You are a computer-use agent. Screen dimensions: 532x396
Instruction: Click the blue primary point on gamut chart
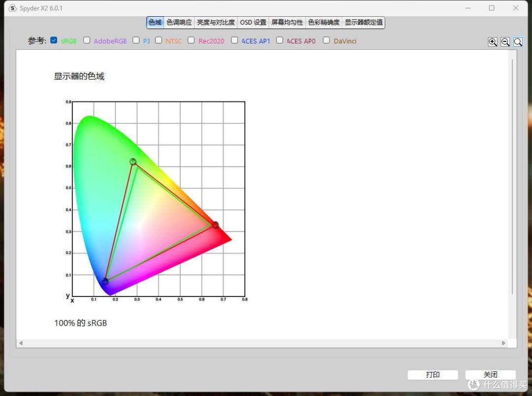pyautogui.click(x=105, y=281)
